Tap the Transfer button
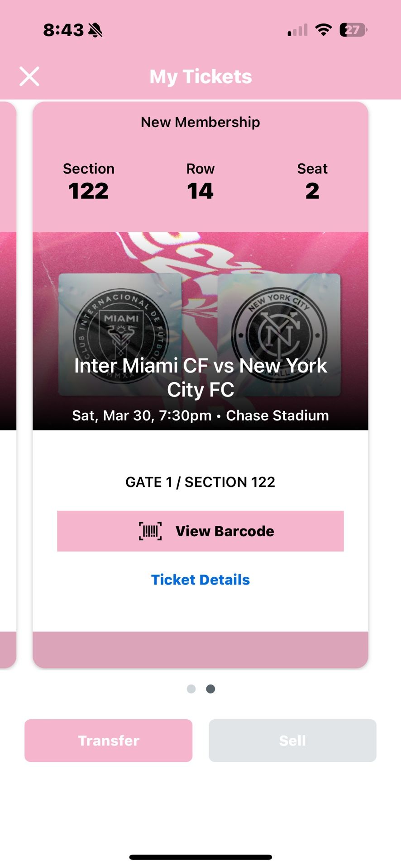This screenshot has height=868, width=401. click(x=108, y=740)
